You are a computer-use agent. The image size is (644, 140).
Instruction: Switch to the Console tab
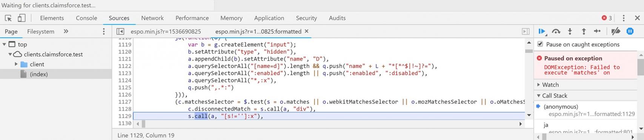[x=86, y=18]
